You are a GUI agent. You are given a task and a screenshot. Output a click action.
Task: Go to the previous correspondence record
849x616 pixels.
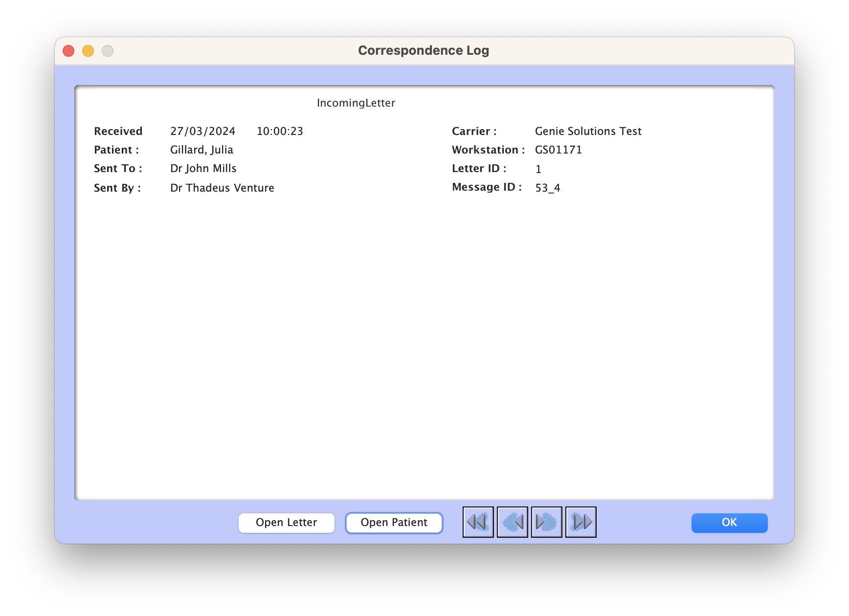[x=512, y=522]
